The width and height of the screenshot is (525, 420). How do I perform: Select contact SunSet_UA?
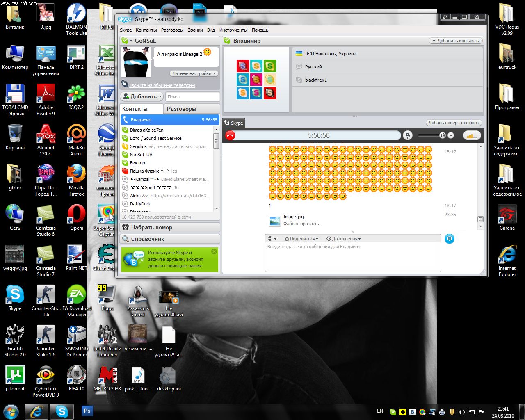[x=167, y=155]
